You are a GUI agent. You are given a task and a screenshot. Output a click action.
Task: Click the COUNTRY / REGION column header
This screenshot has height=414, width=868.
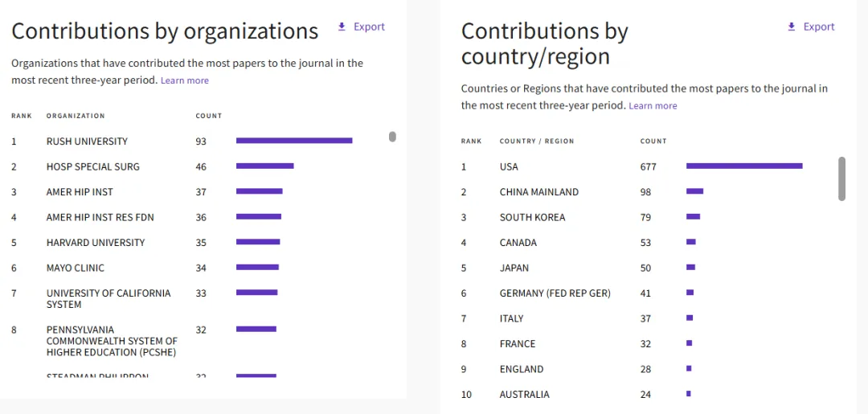537,141
